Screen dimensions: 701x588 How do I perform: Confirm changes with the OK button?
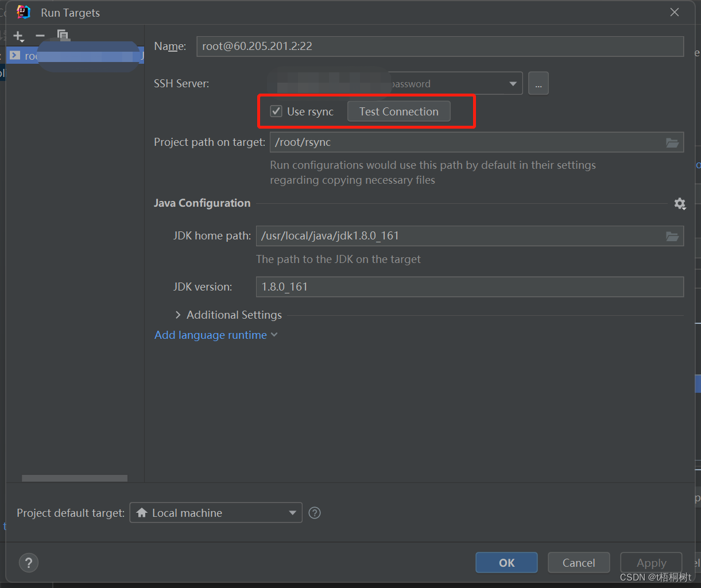tap(506, 562)
